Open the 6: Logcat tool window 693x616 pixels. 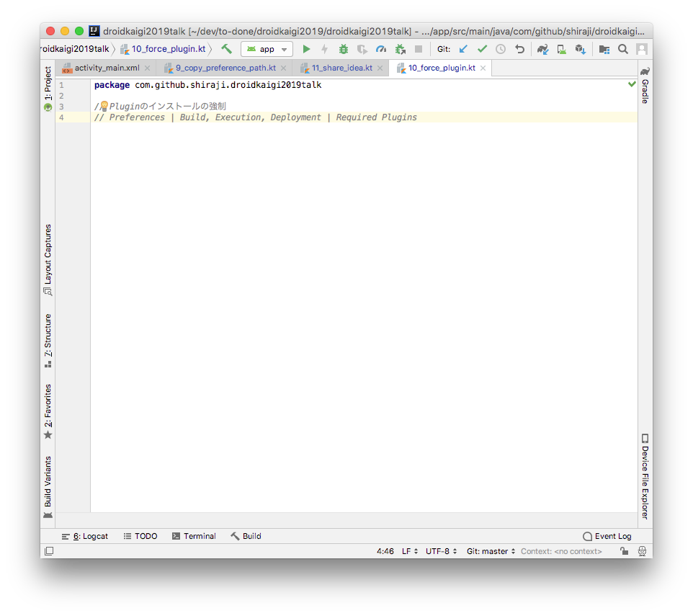tap(85, 536)
